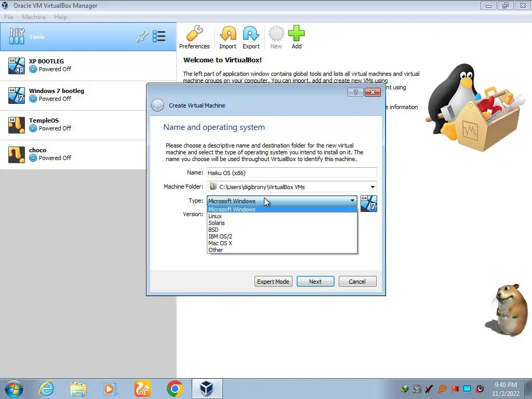Open Preferences in VirtualBox toolbar
532x399 pixels.
[194, 37]
